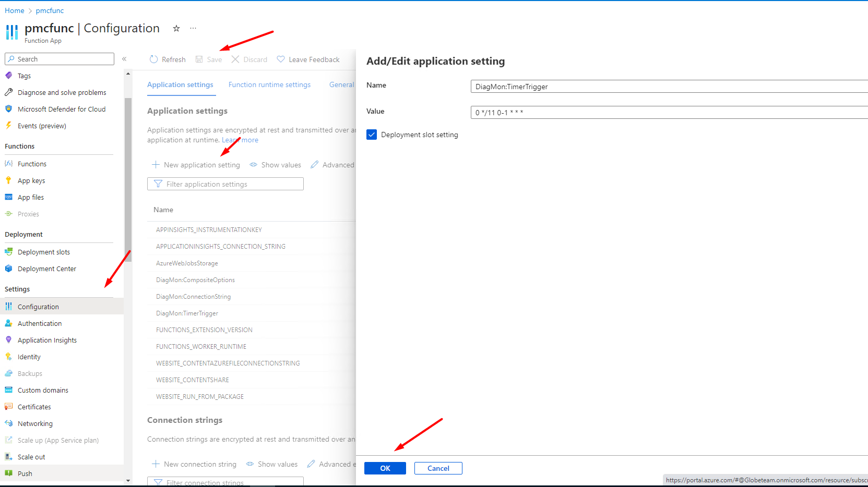The image size is (868, 487).
Task: Open Deployment Center item
Action: tap(47, 269)
